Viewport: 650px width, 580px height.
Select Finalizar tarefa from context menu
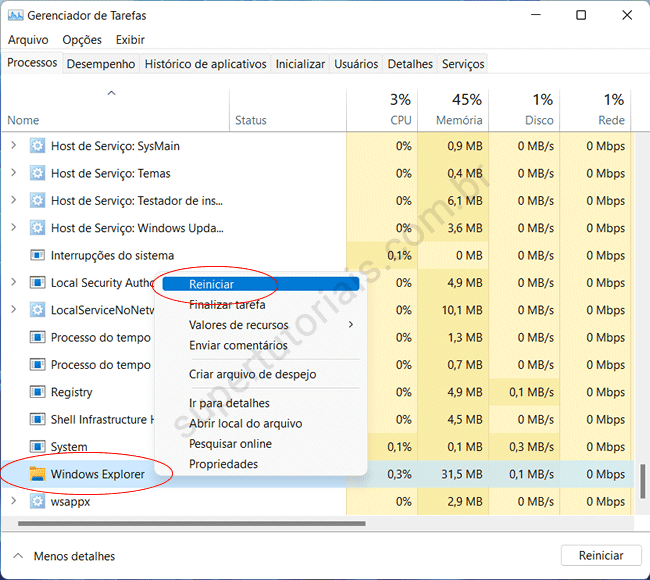pos(227,305)
